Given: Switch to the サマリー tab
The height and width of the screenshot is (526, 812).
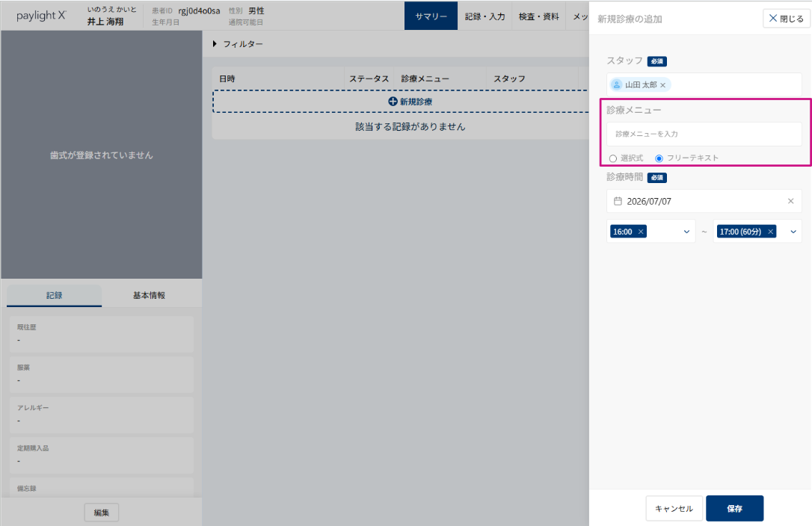Looking at the screenshot, I should coord(431,16).
